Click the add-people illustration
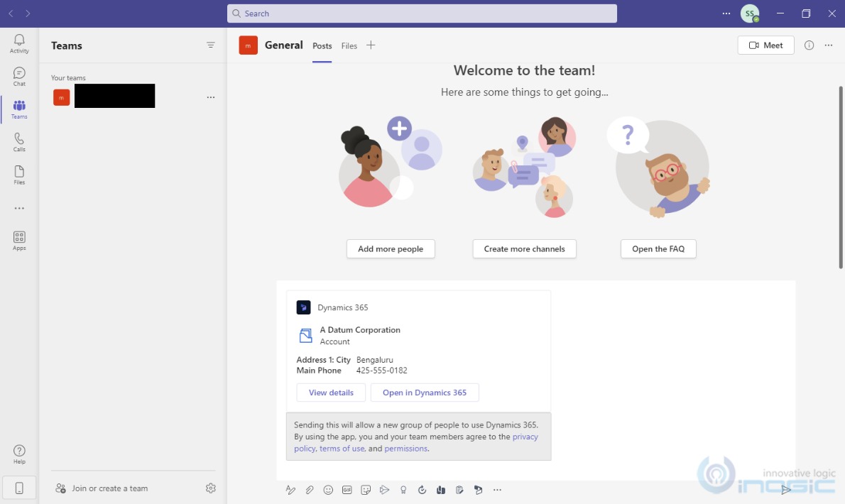 (390, 162)
